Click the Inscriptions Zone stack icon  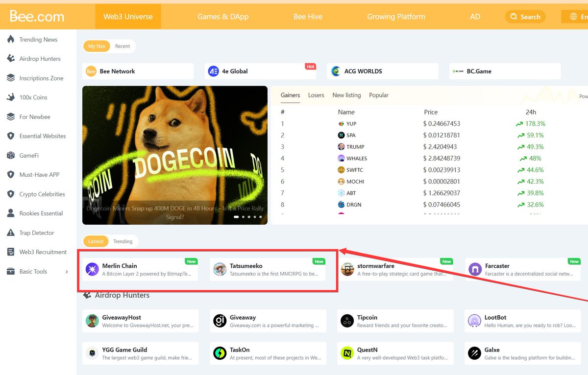click(x=11, y=78)
